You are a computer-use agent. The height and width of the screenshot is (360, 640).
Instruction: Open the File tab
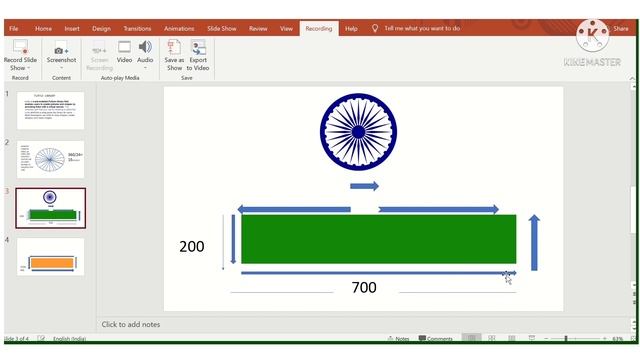(13, 29)
